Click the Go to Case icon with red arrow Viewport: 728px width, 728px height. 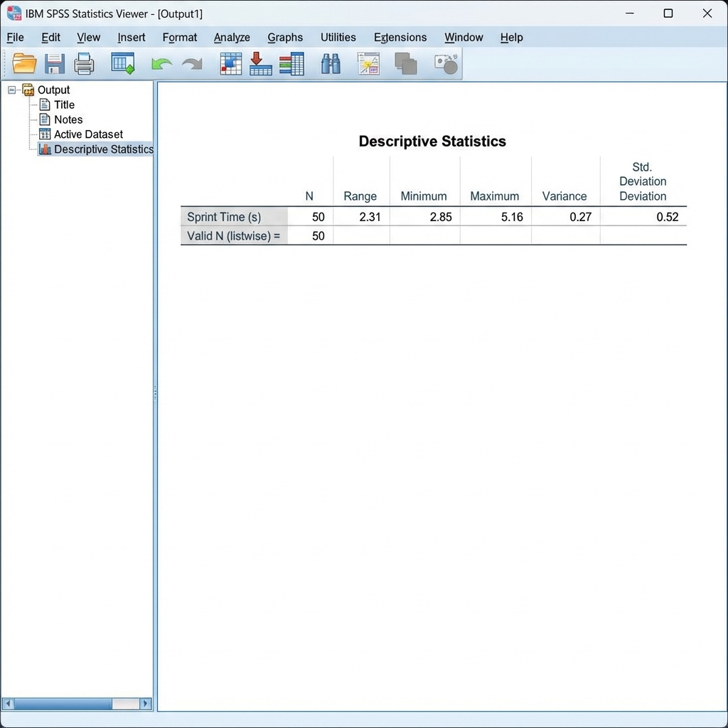261,64
